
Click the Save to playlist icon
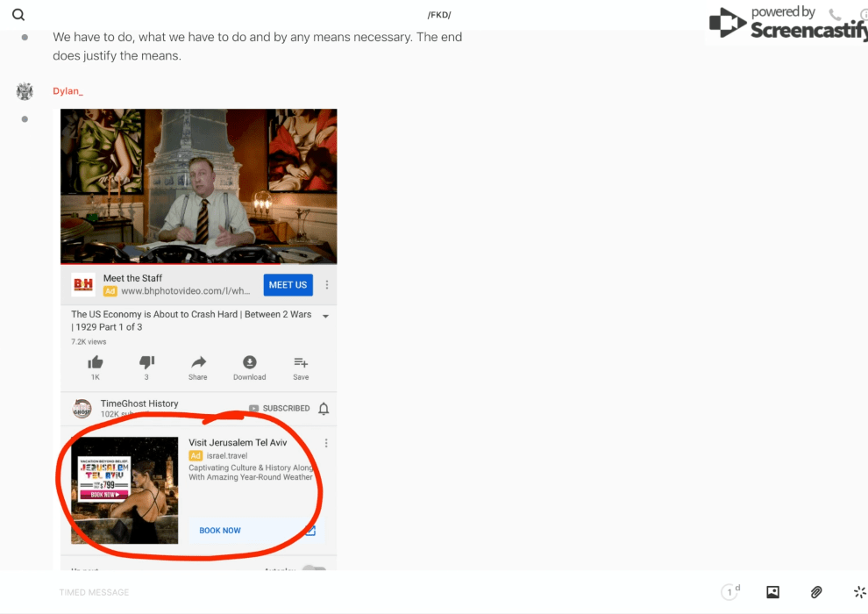[301, 363]
